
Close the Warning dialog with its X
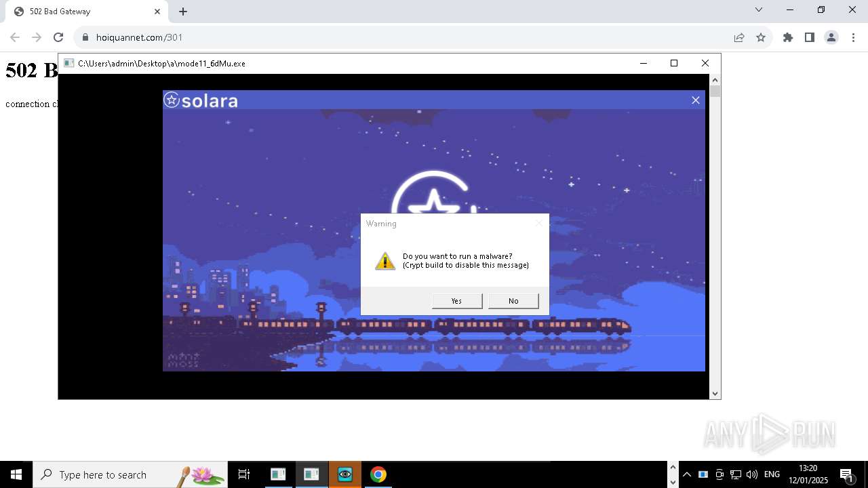click(x=539, y=223)
